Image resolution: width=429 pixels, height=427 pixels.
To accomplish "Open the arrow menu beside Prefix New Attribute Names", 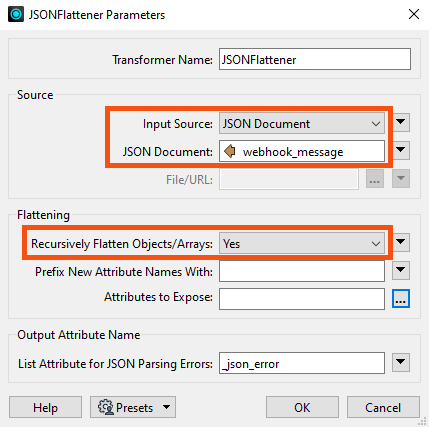I will coord(401,270).
